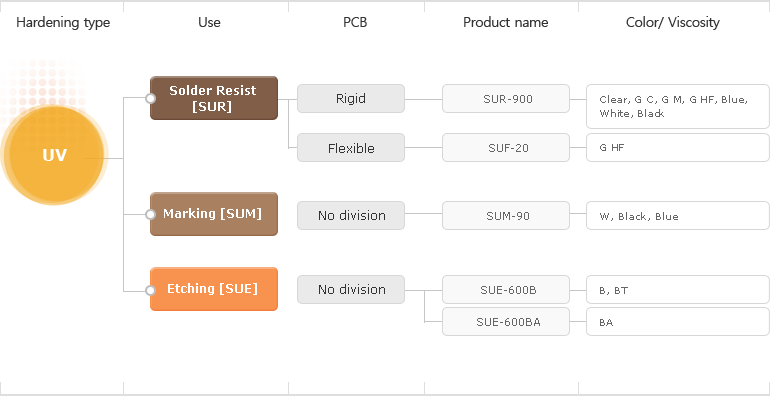The image size is (770, 396).
Task: Click the No division box beside Marking
Action: 351,215
